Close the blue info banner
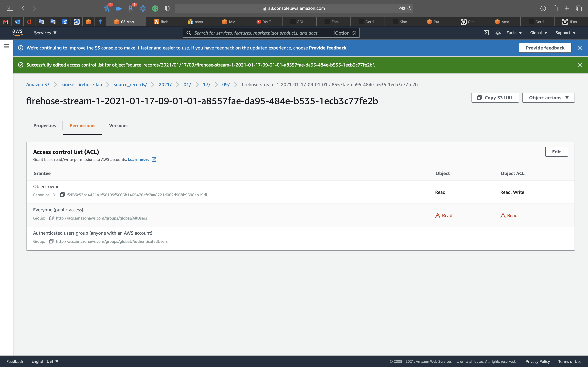The image size is (588, 367). [579, 48]
